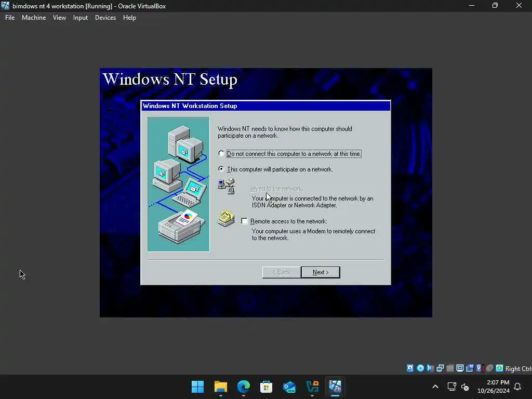The height and width of the screenshot is (399, 532).
Task: Click the network computers illustration
Action: pyautogui.click(x=179, y=184)
